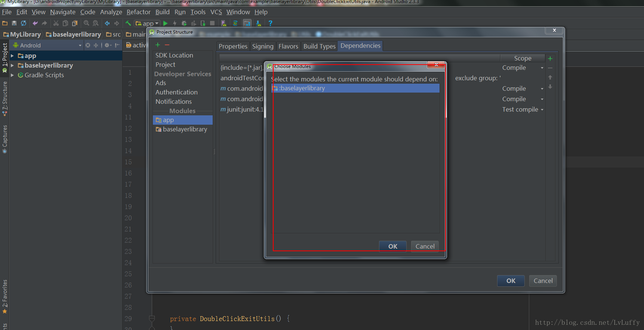Switch to the Signing tab
Screen dimensions: 644x330
pyautogui.click(x=263, y=46)
